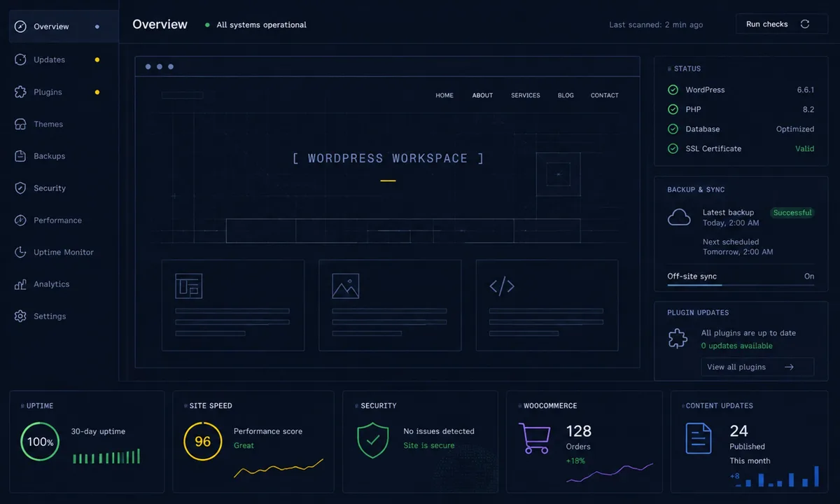Click the +18% orders change
This screenshot has width=840, height=504.
click(575, 461)
